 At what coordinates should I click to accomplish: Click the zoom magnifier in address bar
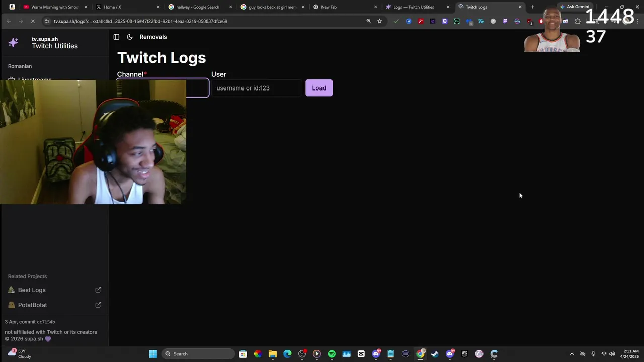click(x=369, y=21)
